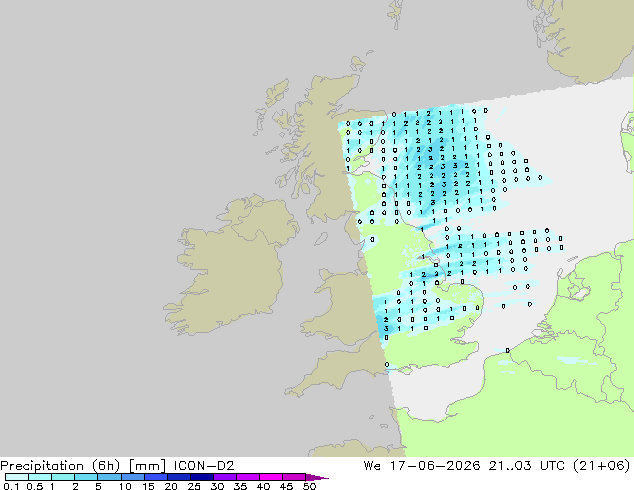
Task: Click the legend value "30"
Action: 217,486
